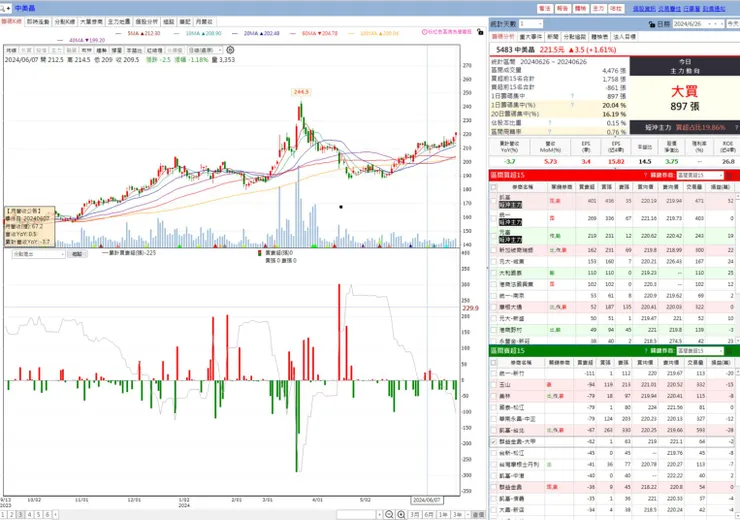Toggle the 趨勢 chart option button
Screen dimensions: 740x520
(101, 50)
